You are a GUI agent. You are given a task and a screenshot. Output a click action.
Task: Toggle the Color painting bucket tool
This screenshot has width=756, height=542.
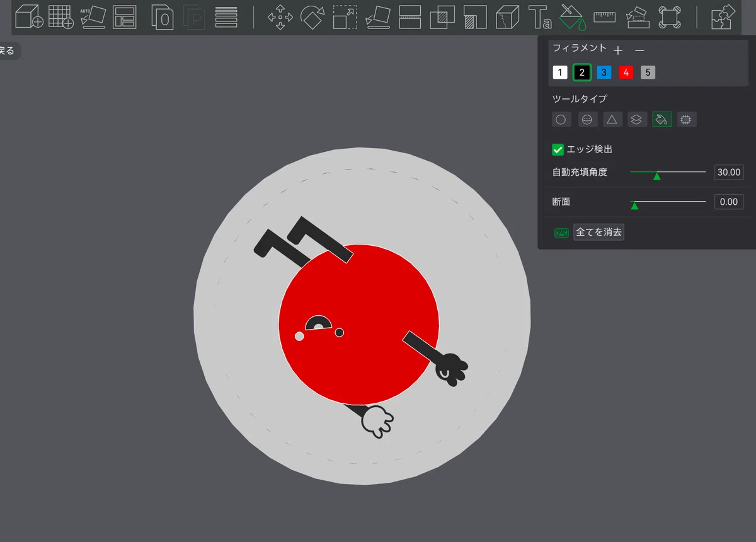573,17
